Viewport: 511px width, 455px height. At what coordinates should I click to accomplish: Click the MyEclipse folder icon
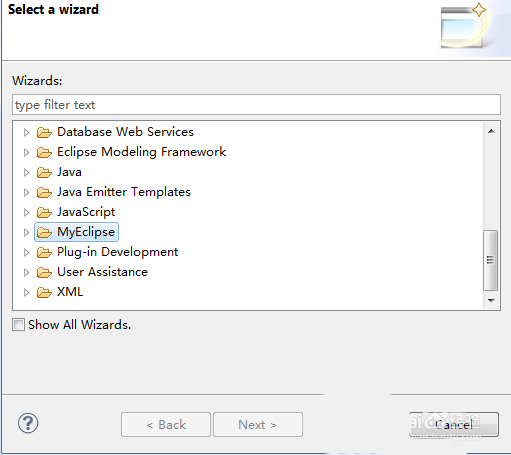coord(44,232)
